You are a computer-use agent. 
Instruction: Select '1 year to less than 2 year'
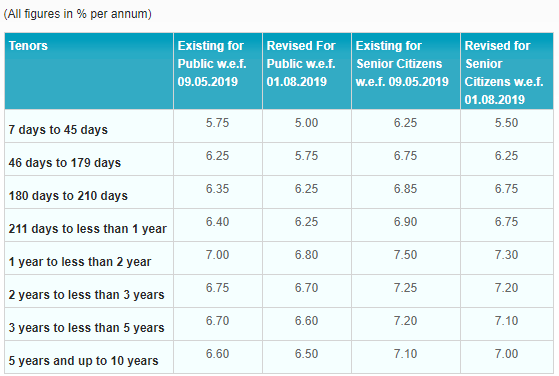coord(80,262)
